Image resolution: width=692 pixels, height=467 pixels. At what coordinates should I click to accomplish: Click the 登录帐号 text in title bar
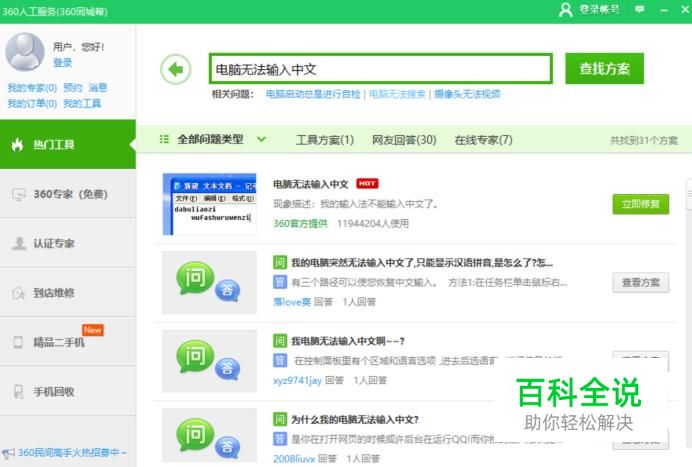599,9
